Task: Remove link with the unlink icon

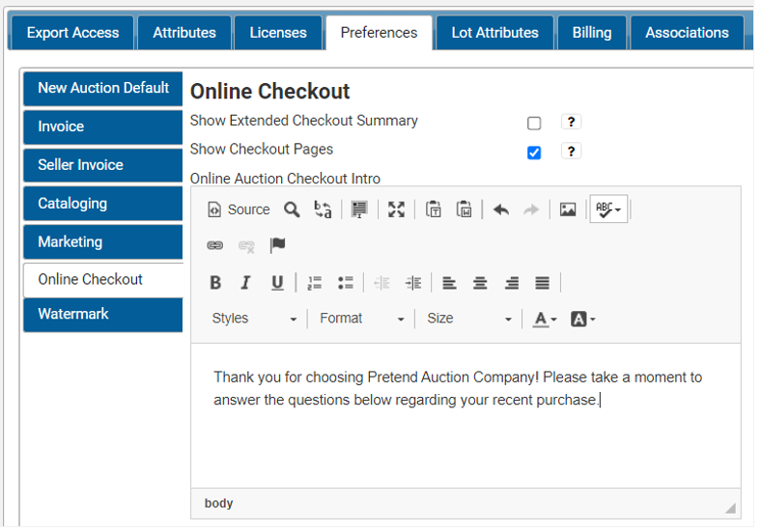Action: pos(246,245)
